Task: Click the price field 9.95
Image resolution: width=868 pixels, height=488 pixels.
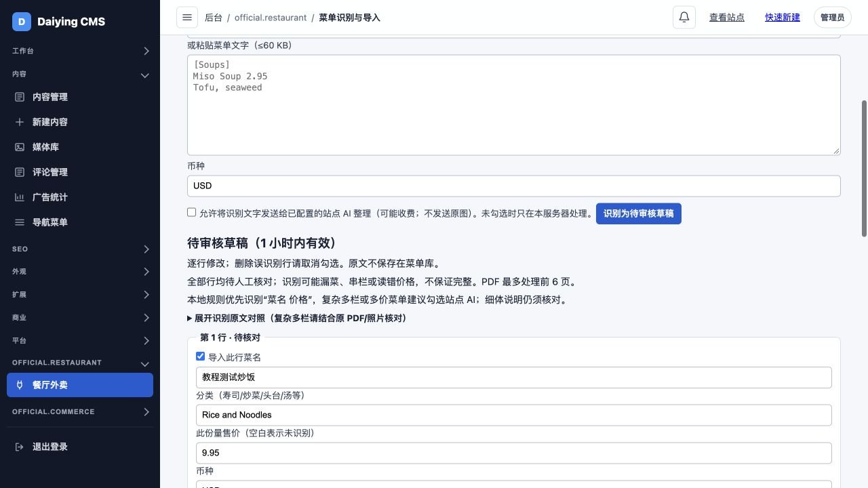Action: 514,453
